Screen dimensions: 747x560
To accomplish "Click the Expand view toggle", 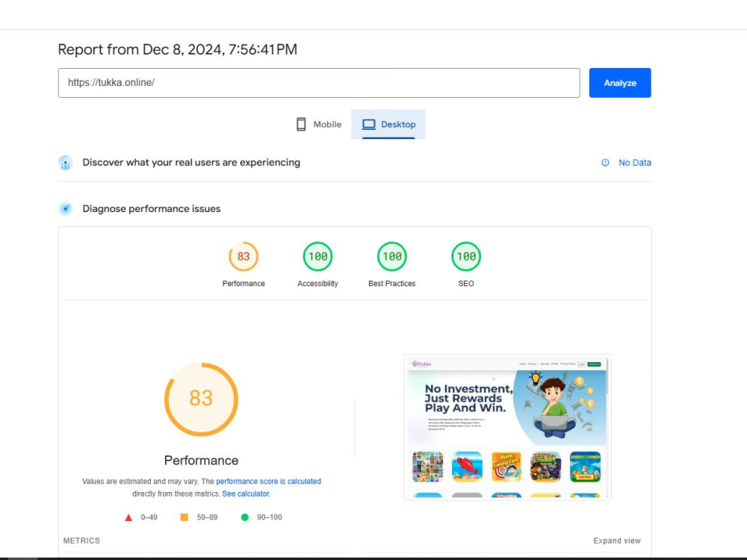I will pyautogui.click(x=616, y=541).
